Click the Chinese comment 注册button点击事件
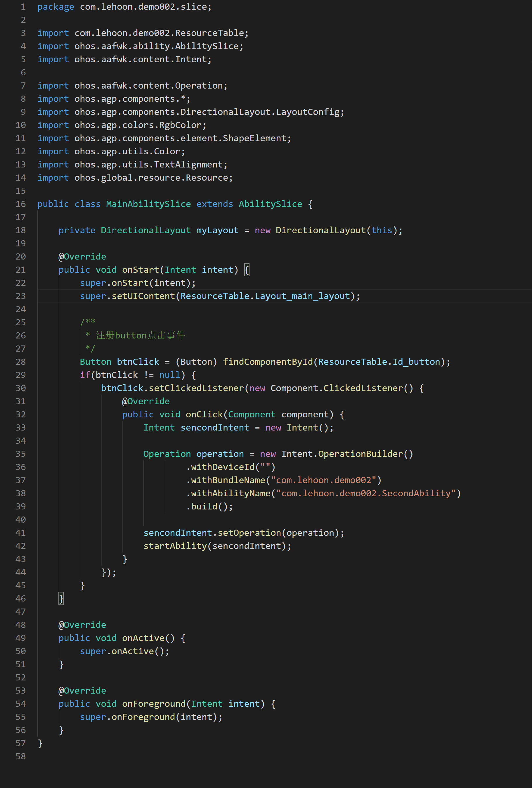Image resolution: width=532 pixels, height=788 pixels. point(140,336)
